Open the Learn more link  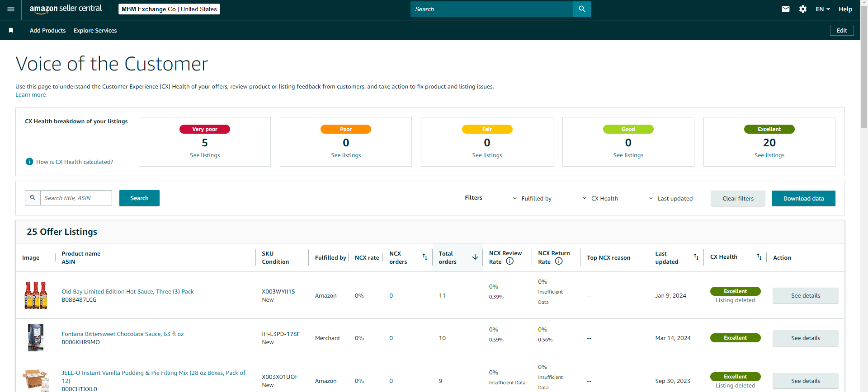tap(30, 94)
